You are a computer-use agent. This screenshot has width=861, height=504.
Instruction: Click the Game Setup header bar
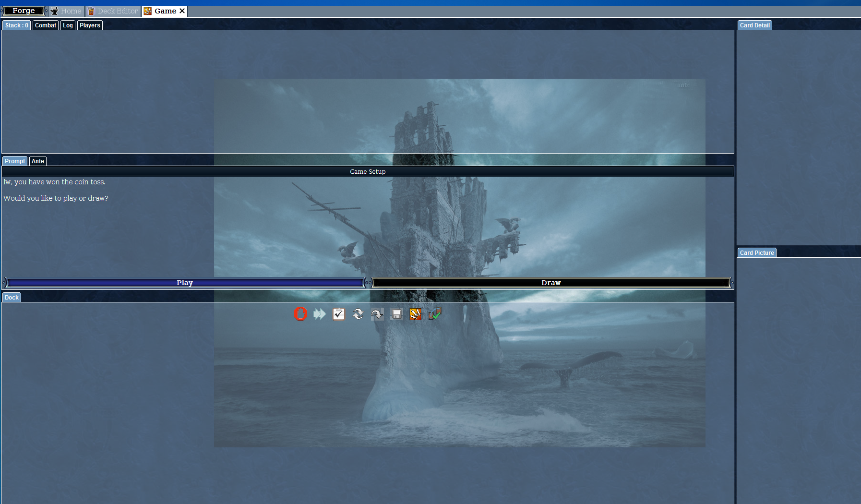(x=368, y=171)
